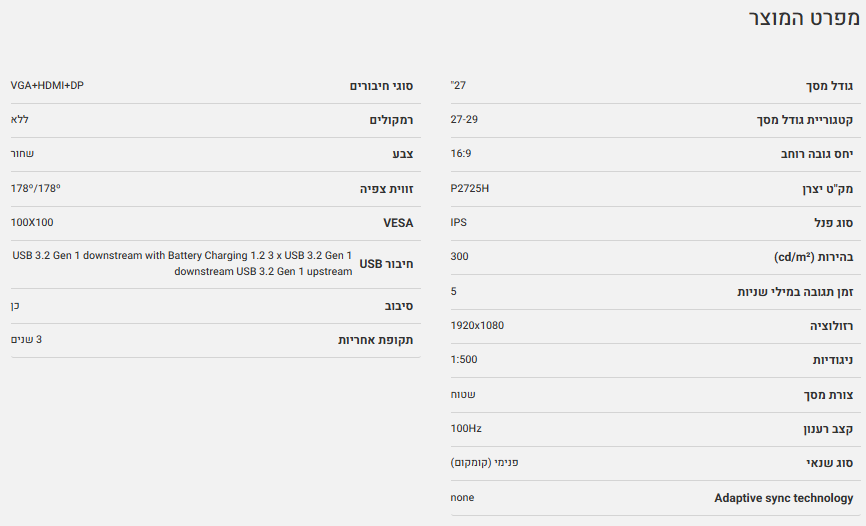The height and width of the screenshot is (526, 866).
Task: Click the 'תקופת אחריות' warranty label
Action: click(376, 340)
